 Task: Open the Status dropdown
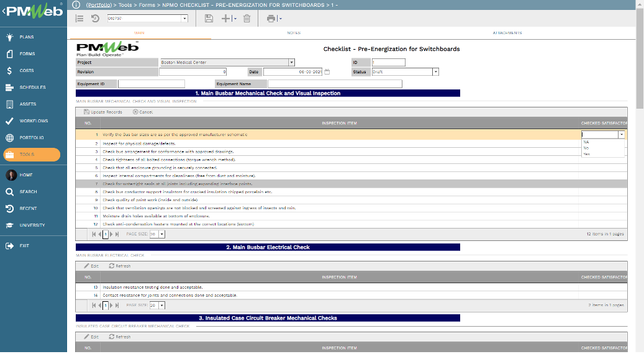(435, 72)
